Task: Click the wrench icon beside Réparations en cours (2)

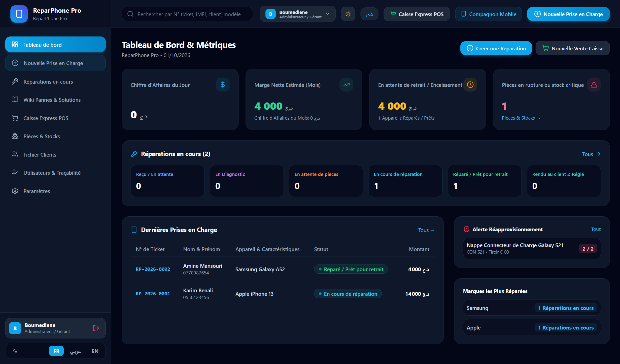Action: click(134, 154)
